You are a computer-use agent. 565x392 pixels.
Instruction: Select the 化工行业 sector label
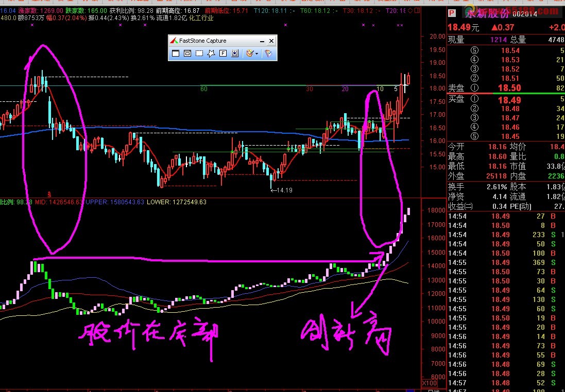(201, 17)
